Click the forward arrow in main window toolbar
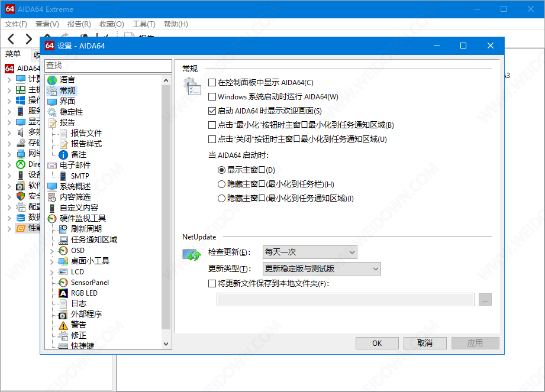 point(28,39)
